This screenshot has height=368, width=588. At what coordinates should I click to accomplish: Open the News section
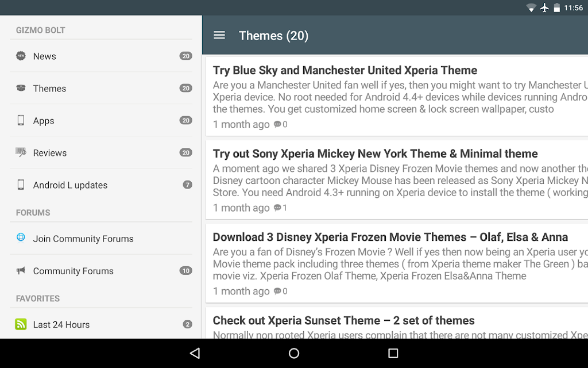pos(101,56)
